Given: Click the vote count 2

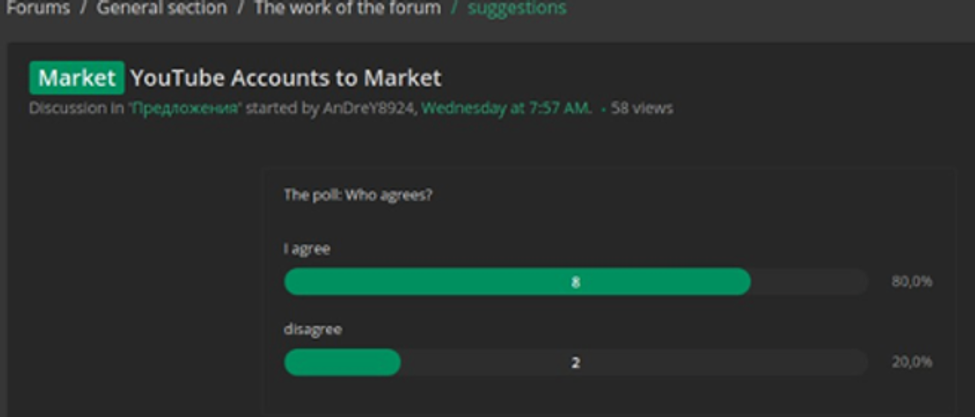Looking at the screenshot, I should click(575, 362).
